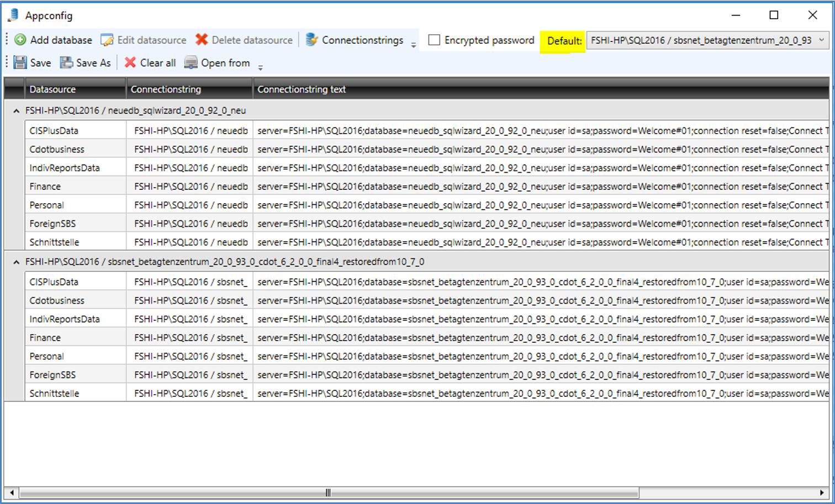This screenshot has height=504, width=835.
Task: Click the Clear all red X icon
Action: [x=130, y=62]
